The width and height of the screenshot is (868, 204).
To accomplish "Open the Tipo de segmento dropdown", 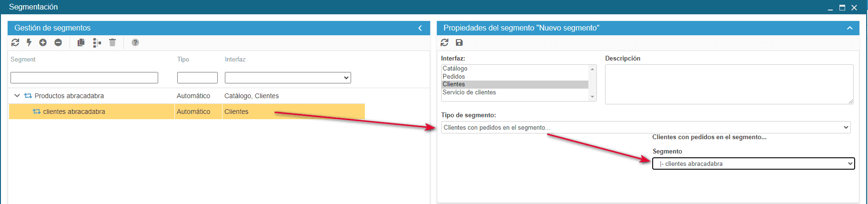I will 646,127.
